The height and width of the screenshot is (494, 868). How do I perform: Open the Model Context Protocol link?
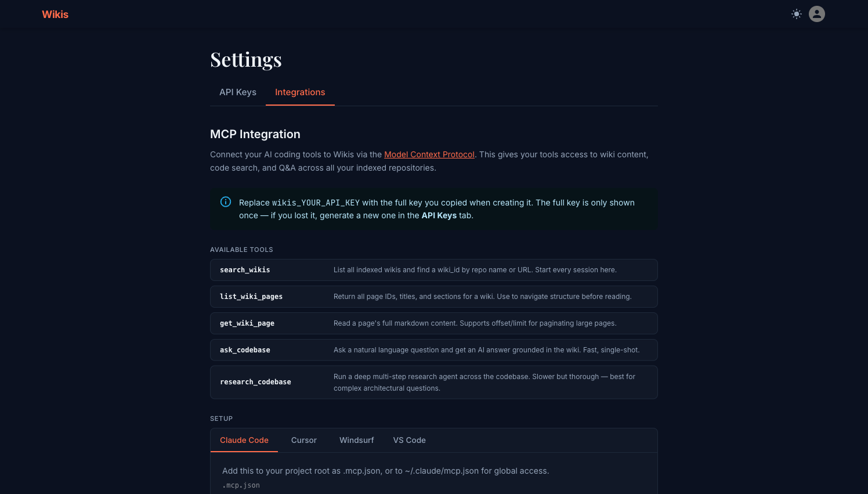pyautogui.click(x=429, y=154)
